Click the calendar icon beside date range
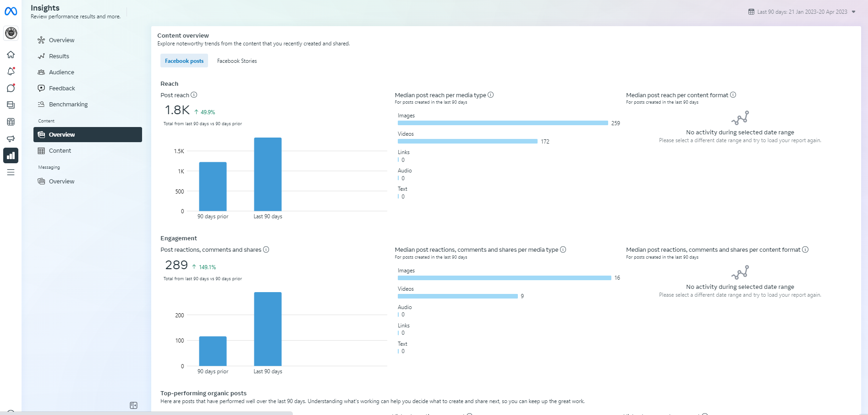The height and width of the screenshot is (415, 868). (x=751, y=12)
